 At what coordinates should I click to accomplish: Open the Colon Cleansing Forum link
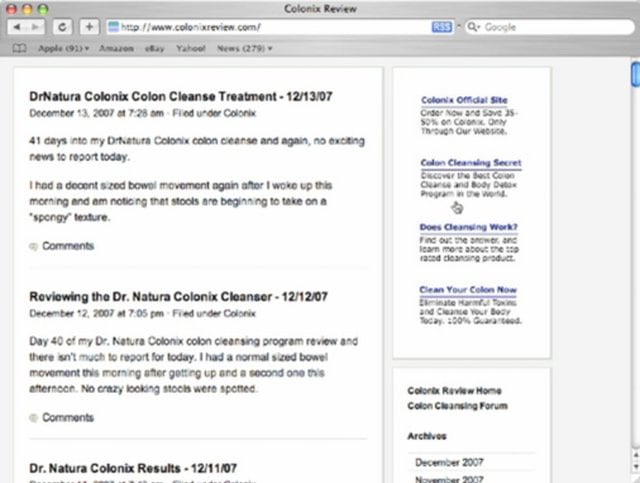pyautogui.click(x=458, y=406)
